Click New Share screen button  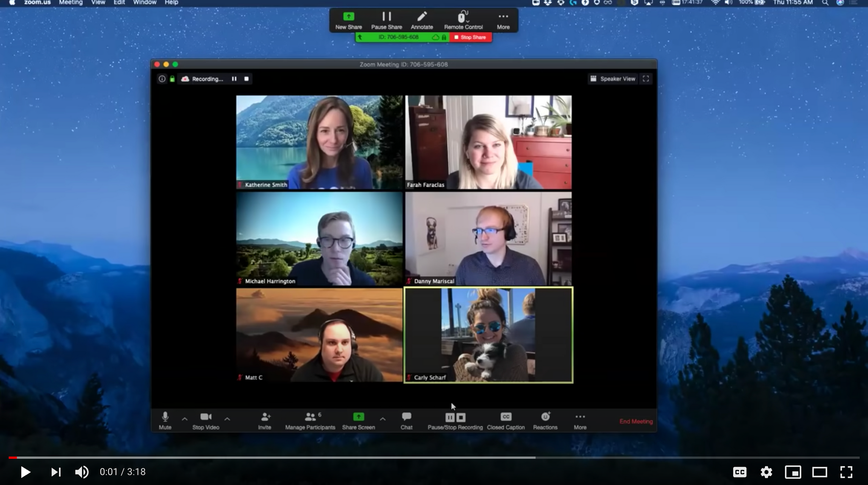(x=348, y=19)
